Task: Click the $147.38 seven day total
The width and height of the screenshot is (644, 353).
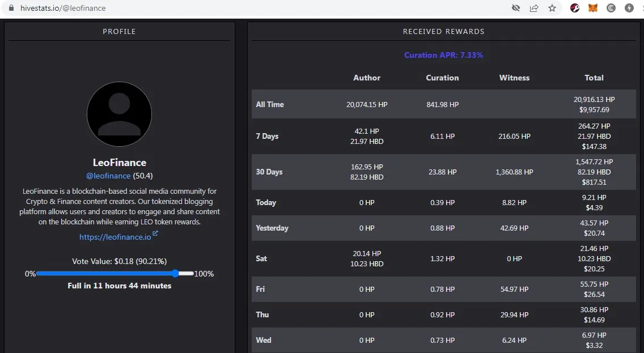Action: pyautogui.click(x=594, y=147)
